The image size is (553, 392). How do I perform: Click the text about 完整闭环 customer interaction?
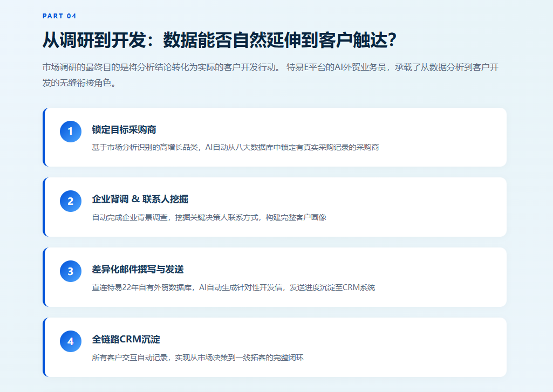[197, 358]
